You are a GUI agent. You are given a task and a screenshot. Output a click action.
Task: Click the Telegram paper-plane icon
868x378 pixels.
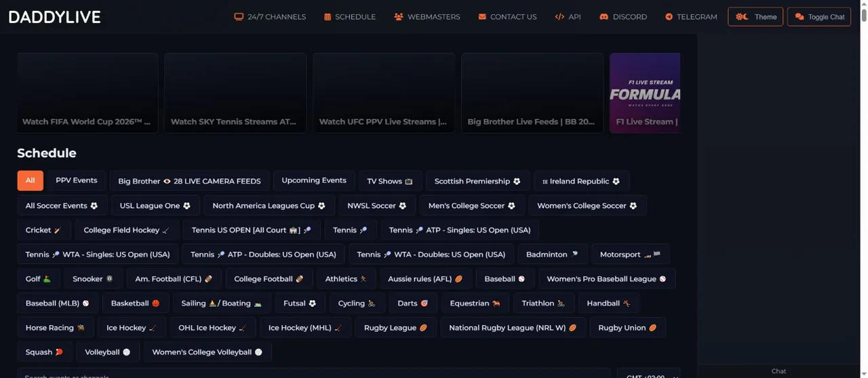pyautogui.click(x=669, y=17)
